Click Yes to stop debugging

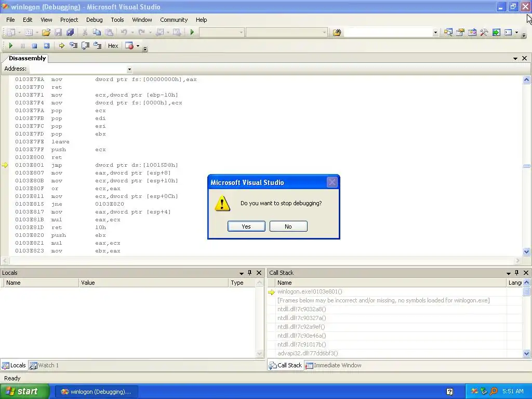tap(246, 227)
